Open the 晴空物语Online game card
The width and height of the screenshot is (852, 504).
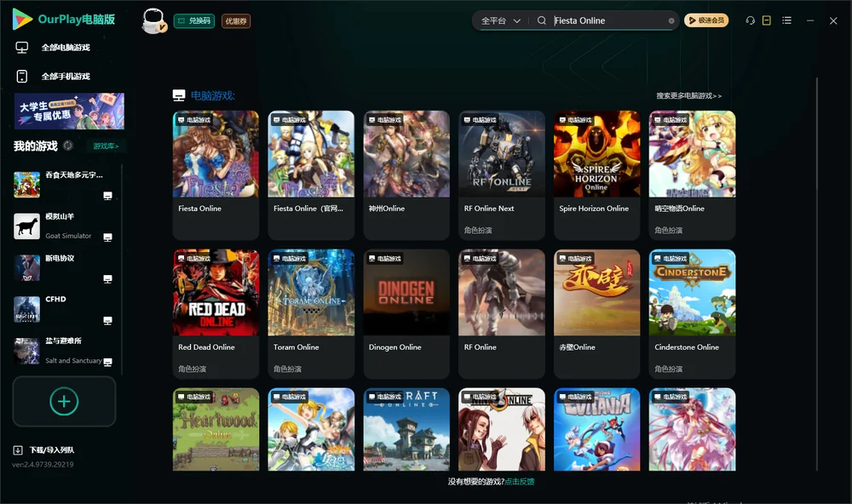click(692, 175)
